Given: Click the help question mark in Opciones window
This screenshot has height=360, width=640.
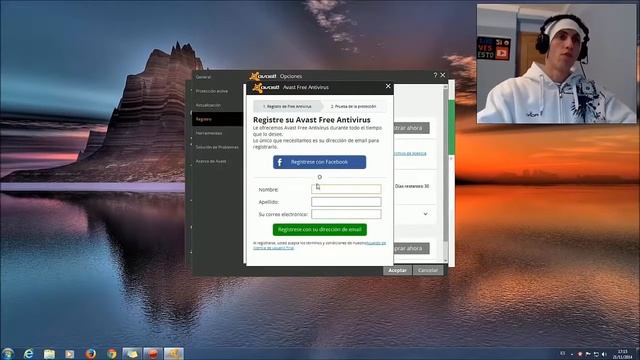Looking at the screenshot, I should pyautogui.click(x=435, y=75).
